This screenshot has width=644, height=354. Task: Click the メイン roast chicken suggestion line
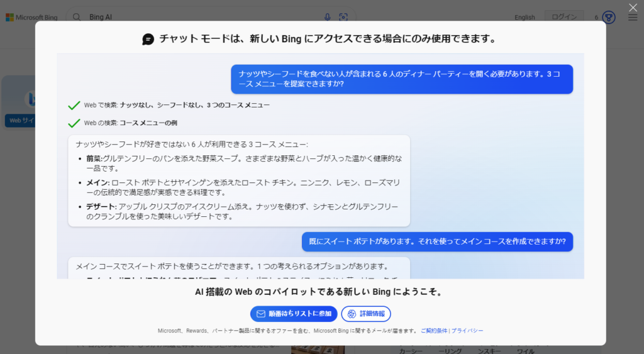pyautogui.click(x=243, y=187)
